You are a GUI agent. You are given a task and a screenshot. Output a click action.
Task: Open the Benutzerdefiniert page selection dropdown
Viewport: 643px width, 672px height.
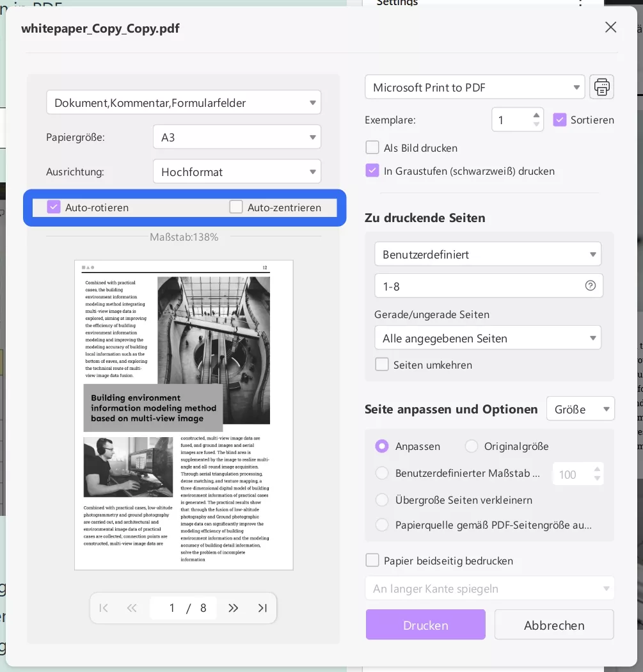(488, 253)
